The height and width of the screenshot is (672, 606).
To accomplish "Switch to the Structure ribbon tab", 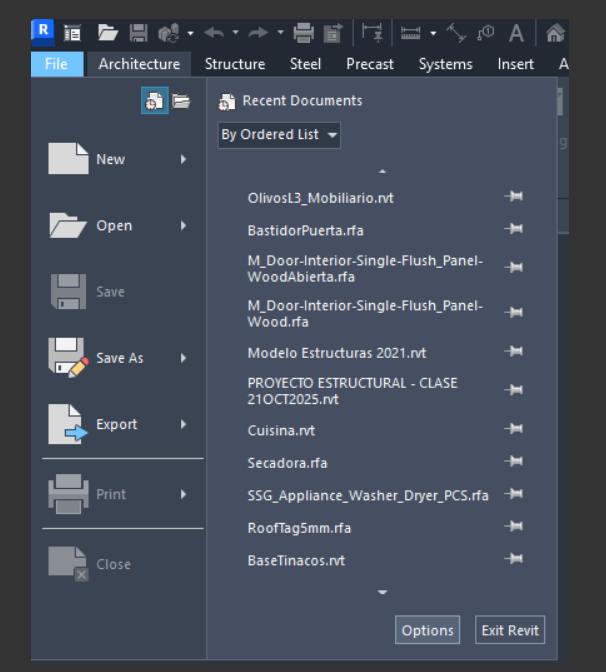I will tap(235, 64).
